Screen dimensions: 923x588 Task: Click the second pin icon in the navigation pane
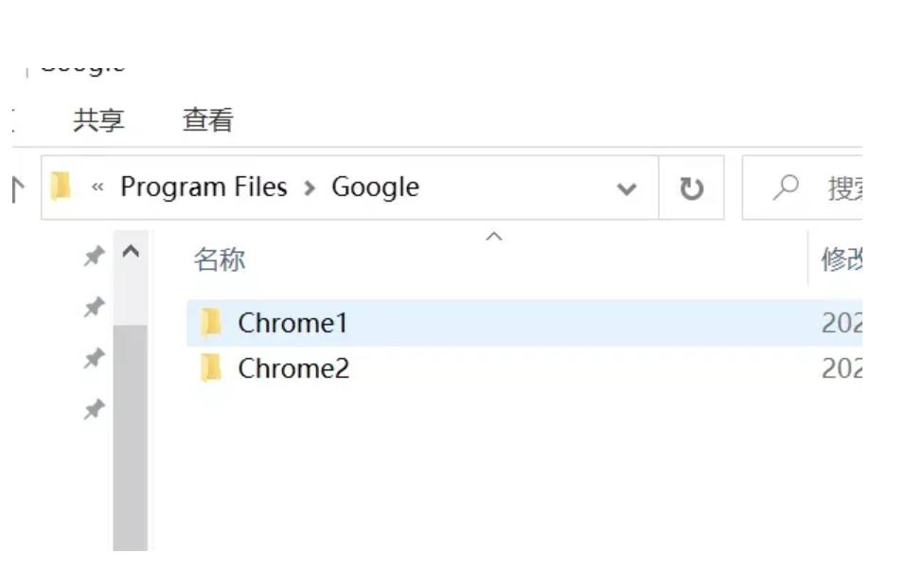[x=94, y=307]
